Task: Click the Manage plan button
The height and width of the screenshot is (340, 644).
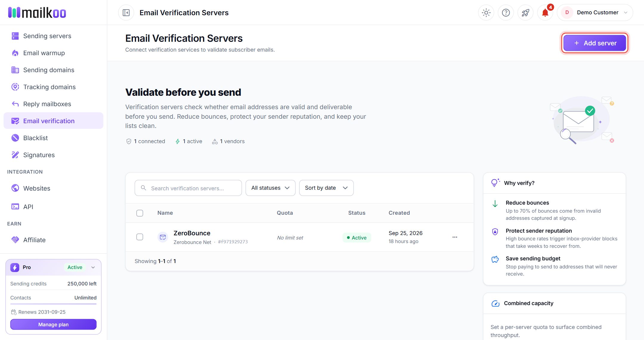Action: pos(53,324)
